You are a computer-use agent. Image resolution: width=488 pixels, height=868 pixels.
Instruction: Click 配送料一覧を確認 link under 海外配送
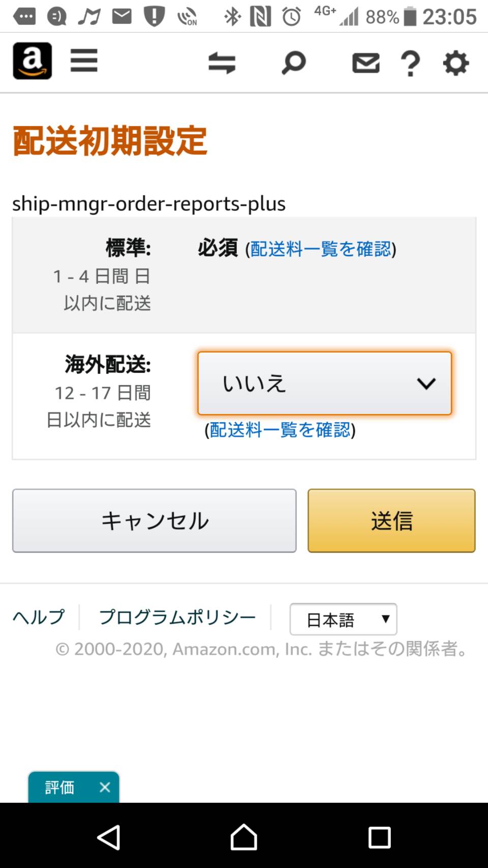click(x=280, y=430)
